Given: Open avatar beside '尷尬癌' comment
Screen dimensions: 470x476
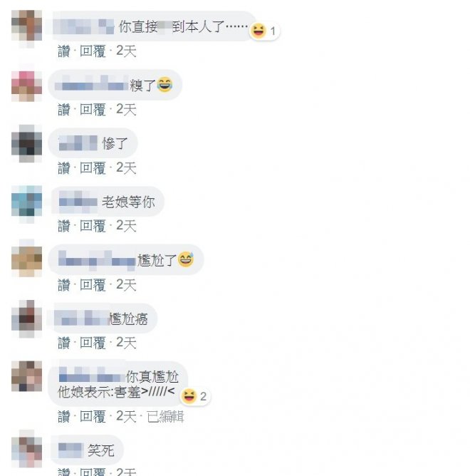Looking at the screenshot, I should pyautogui.click(x=26, y=319).
